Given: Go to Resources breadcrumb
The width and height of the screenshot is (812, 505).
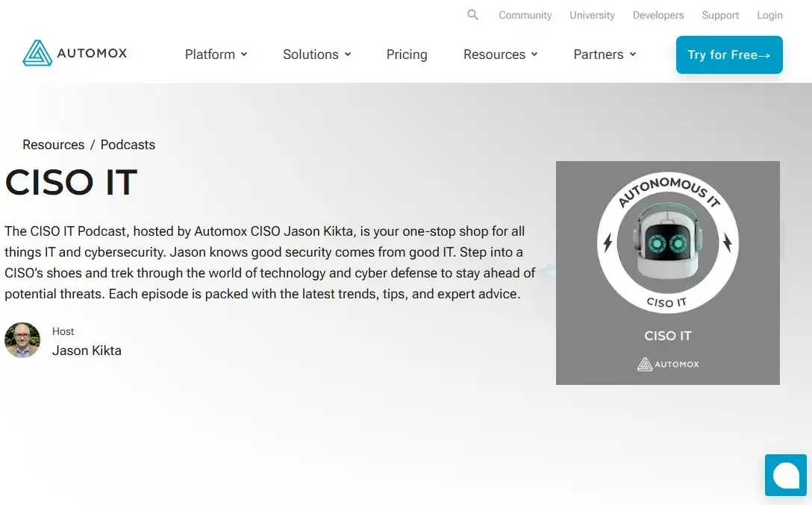Looking at the screenshot, I should click(53, 145).
